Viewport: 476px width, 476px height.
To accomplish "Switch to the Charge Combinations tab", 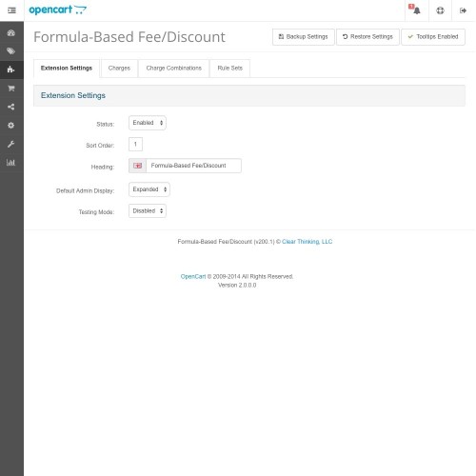I will tap(173, 69).
